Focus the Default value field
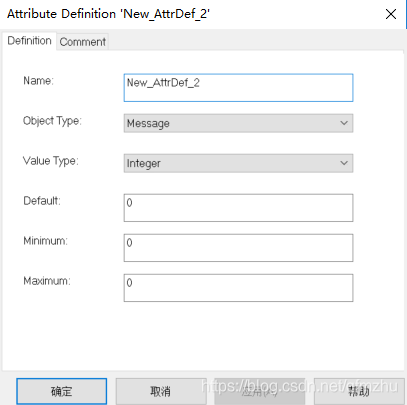407x405 pixels. [238, 208]
